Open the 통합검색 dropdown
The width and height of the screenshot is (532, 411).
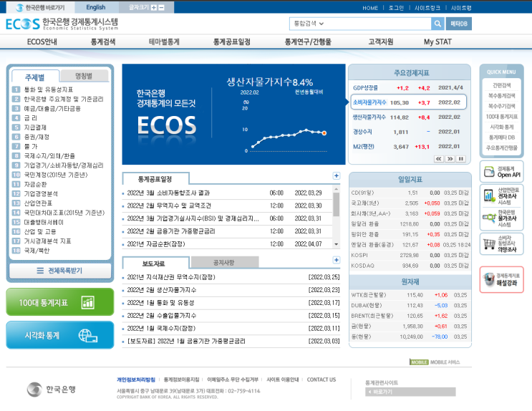(309, 24)
